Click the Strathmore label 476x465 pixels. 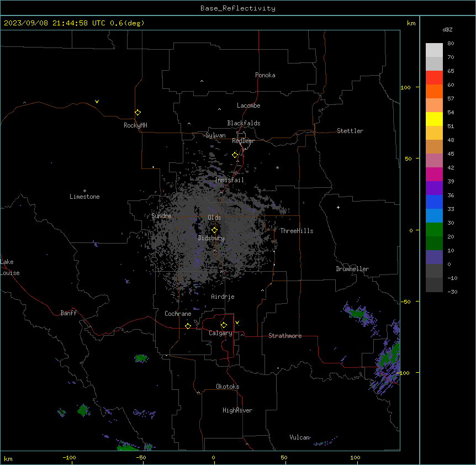(x=285, y=336)
